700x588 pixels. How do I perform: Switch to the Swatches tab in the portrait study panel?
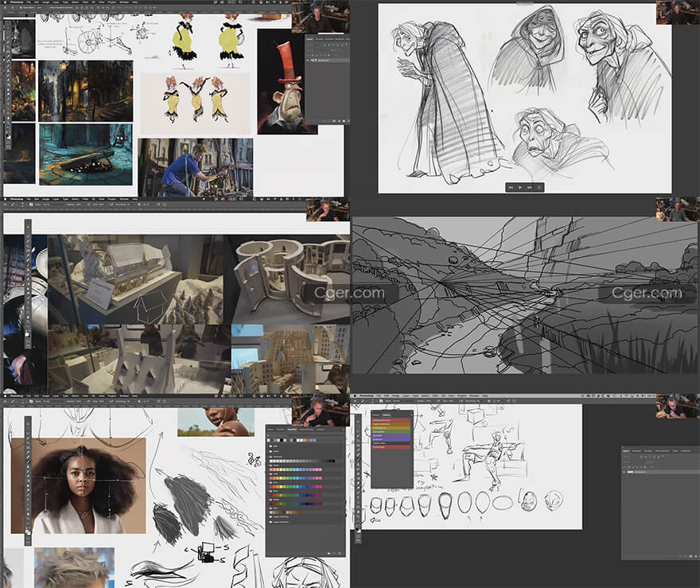(x=293, y=430)
